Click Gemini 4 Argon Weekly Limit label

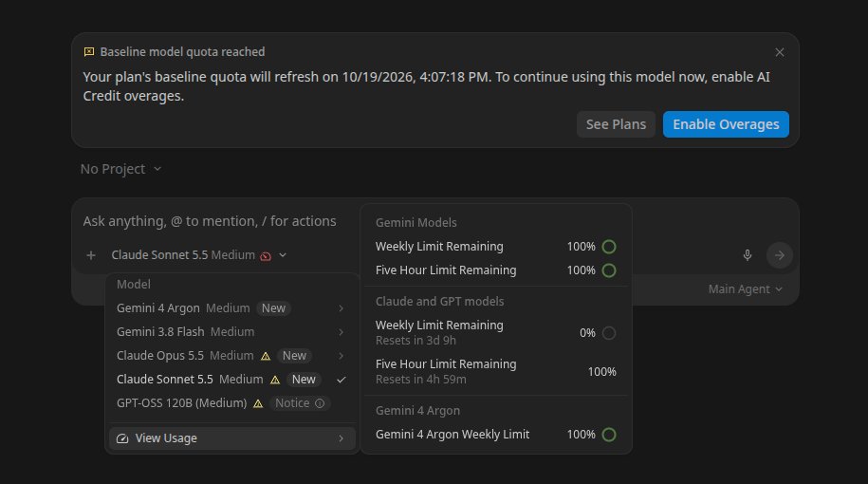pyautogui.click(x=452, y=434)
